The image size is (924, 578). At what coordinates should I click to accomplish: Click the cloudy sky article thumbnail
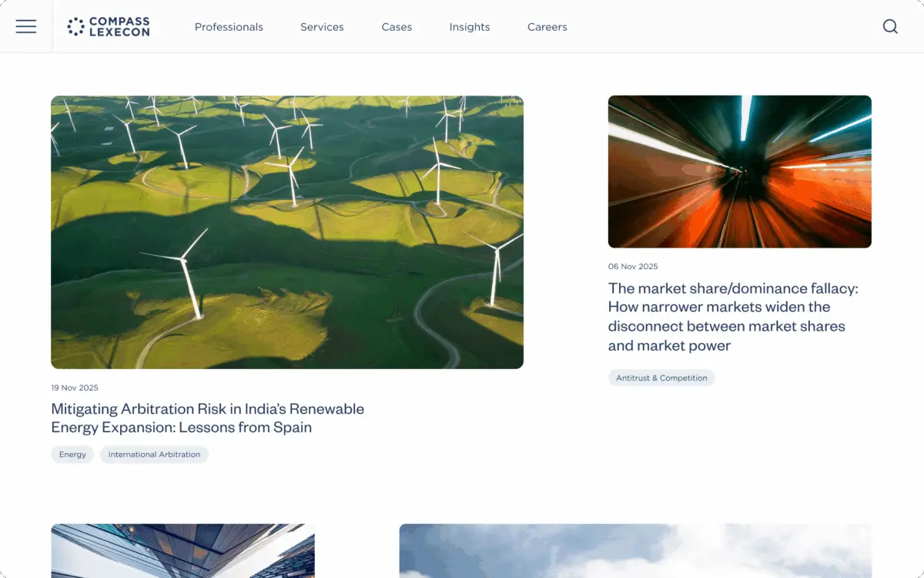tap(635, 551)
